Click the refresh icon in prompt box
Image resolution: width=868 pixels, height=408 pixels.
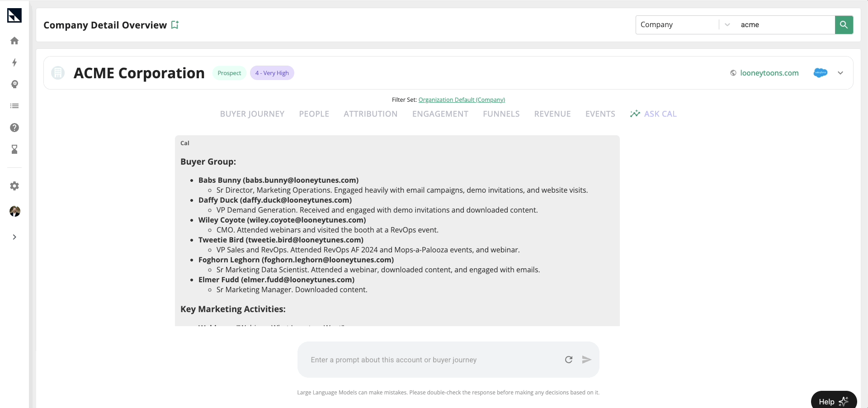pos(569,360)
